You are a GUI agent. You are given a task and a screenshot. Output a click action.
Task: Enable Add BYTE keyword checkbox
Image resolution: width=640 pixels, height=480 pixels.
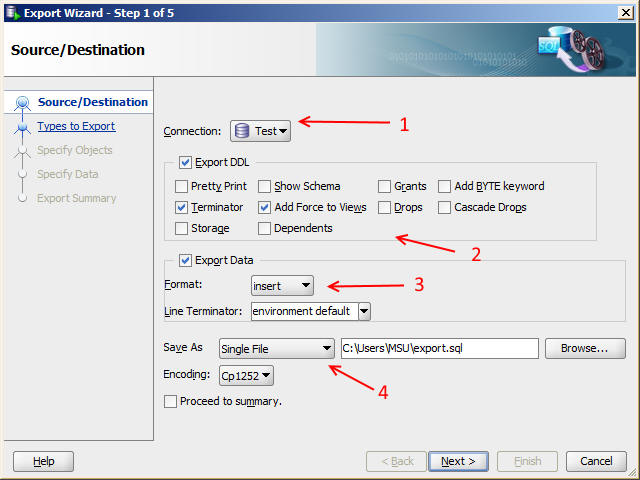pos(444,187)
